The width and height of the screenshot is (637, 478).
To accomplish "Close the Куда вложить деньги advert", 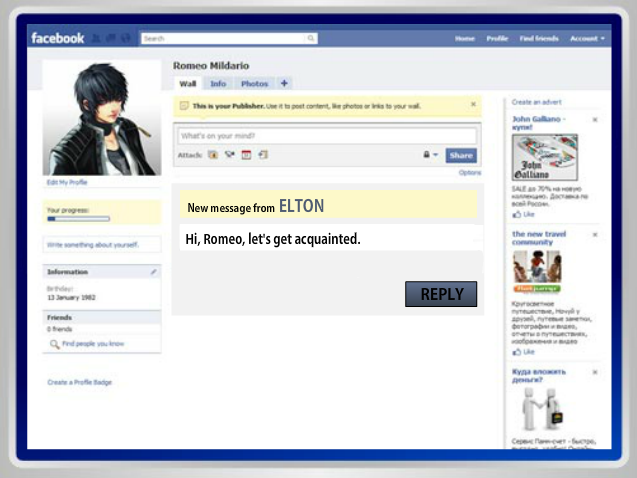I will coord(595,372).
